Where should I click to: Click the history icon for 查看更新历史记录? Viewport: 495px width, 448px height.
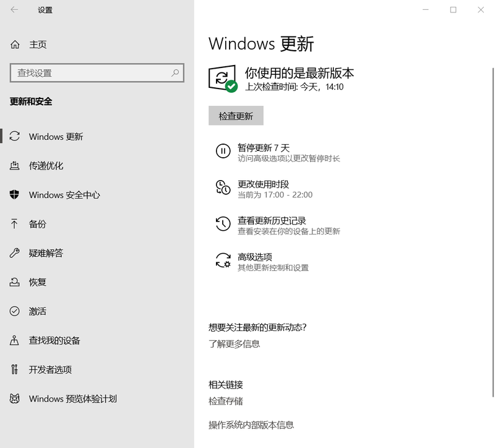[x=223, y=224]
